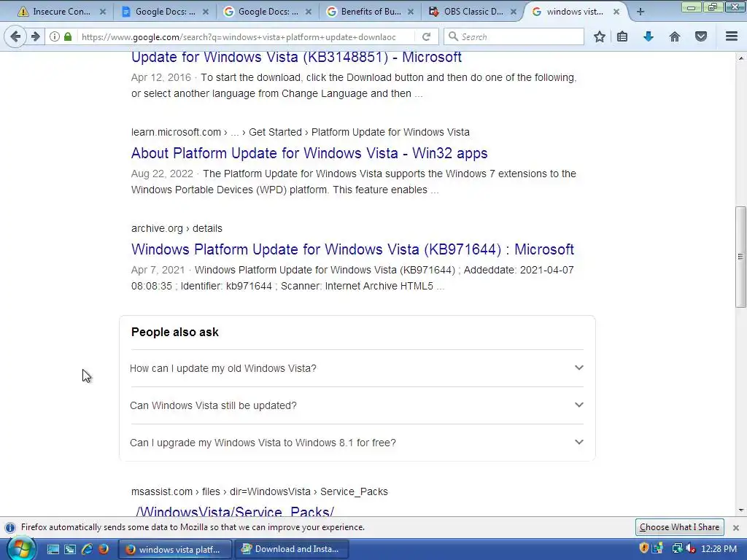Open About Platform Update for Windows Vista link
The image size is (747, 560).
click(309, 153)
